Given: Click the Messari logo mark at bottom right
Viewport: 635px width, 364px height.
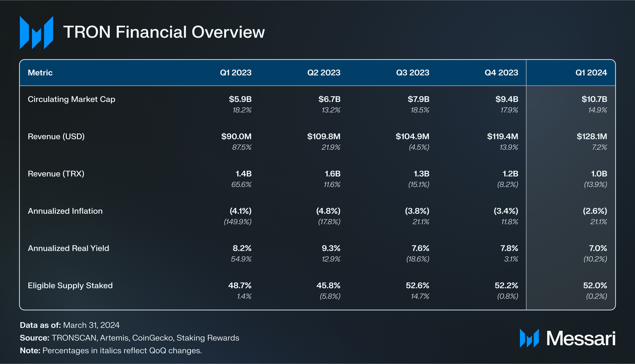Looking at the screenshot, I should [x=529, y=338].
